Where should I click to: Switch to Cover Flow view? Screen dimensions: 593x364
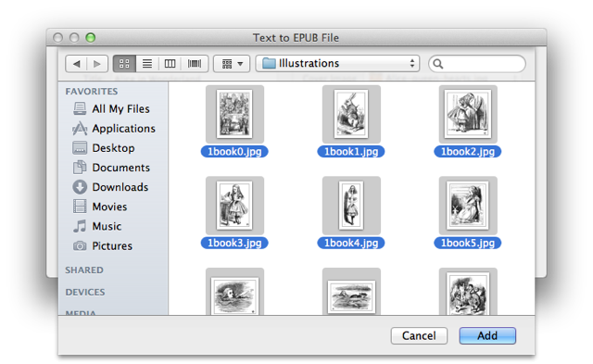tap(195, 64)
